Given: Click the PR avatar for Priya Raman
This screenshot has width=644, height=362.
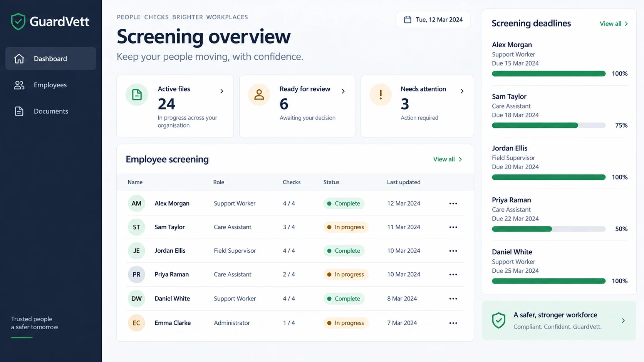Looking at the screenshot, I should pos(136,274).
